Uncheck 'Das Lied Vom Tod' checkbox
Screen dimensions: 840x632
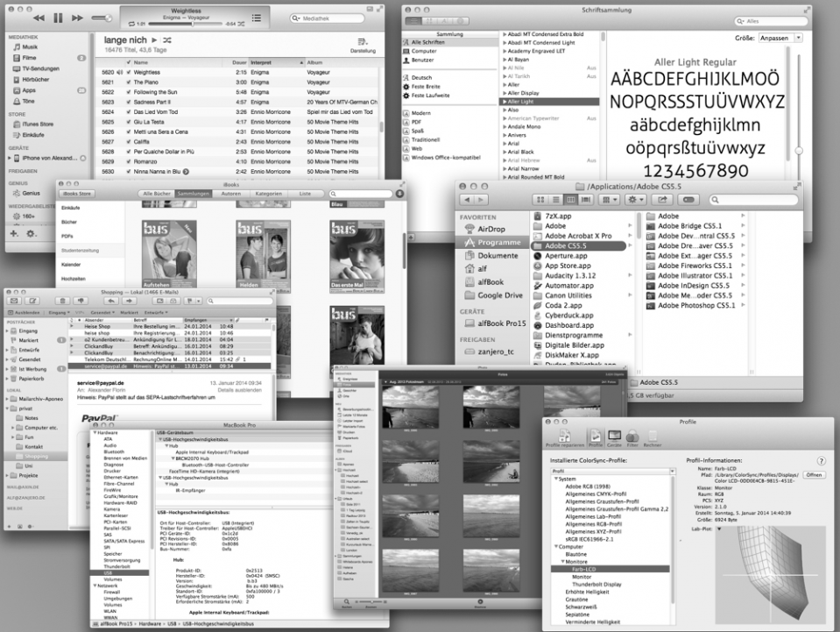pos(129,112)
